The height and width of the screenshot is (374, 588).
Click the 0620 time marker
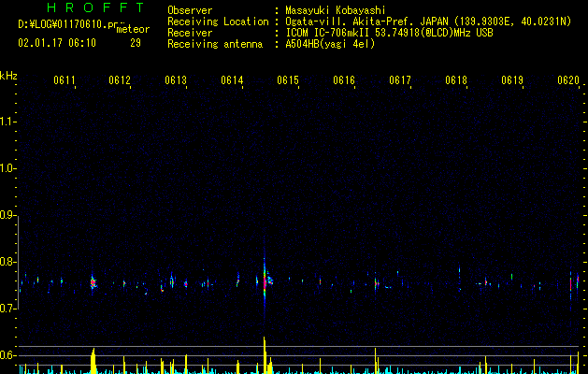pos(568,80)
